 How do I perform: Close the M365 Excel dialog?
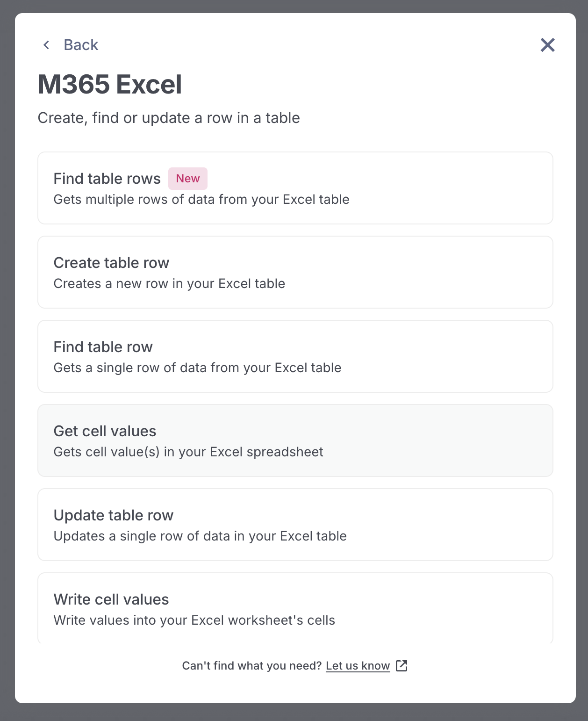(x=547, y=45)
